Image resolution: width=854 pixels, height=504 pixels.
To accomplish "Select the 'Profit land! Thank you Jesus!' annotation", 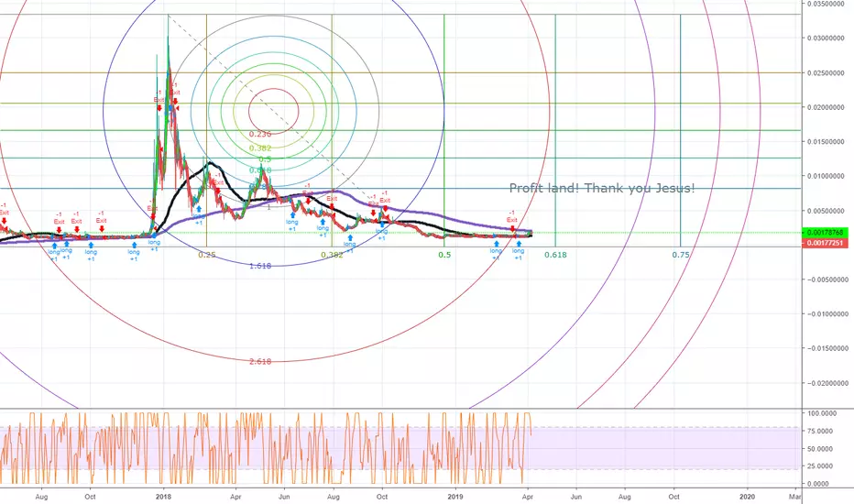I will click(602, 189).
